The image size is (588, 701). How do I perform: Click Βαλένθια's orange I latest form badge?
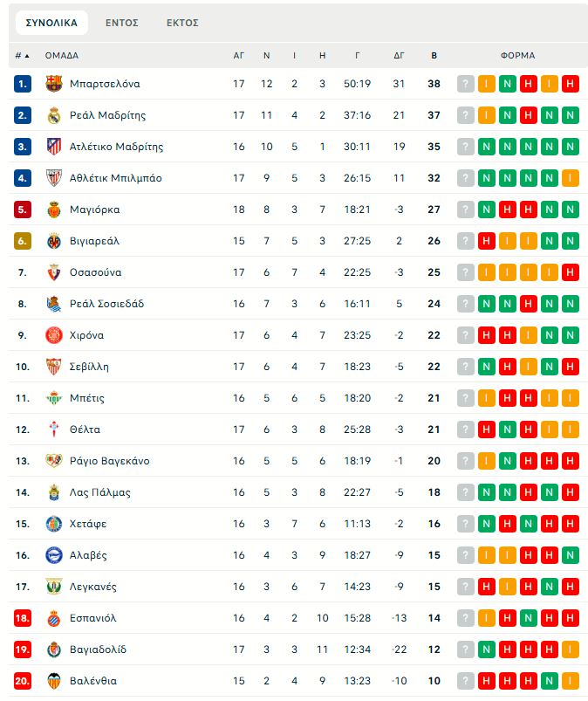tap(571, 681)
